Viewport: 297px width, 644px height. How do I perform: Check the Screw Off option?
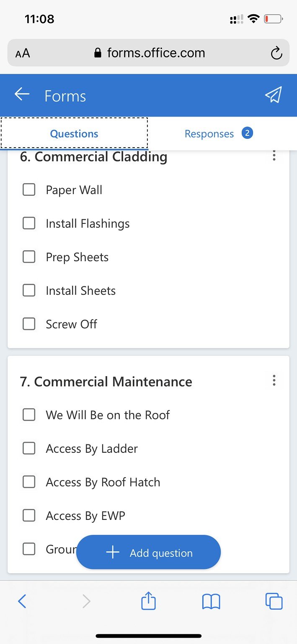[x=29, y=324]
